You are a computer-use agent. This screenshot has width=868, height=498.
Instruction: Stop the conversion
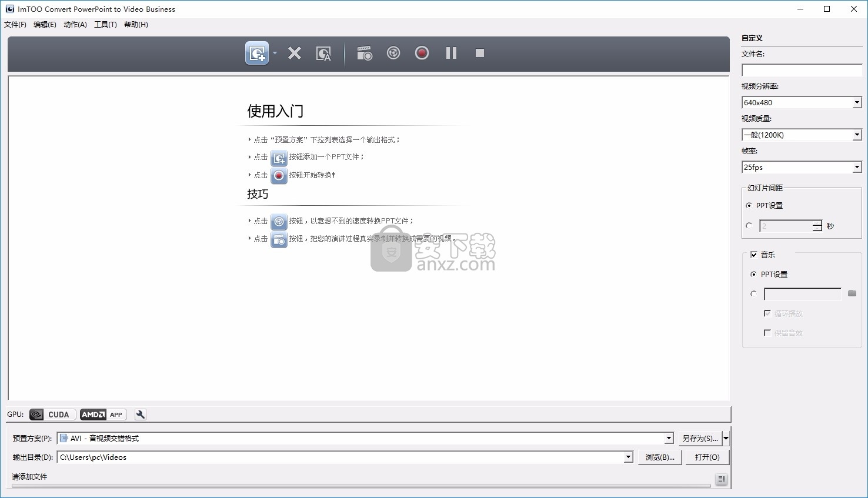coord(480,53)
